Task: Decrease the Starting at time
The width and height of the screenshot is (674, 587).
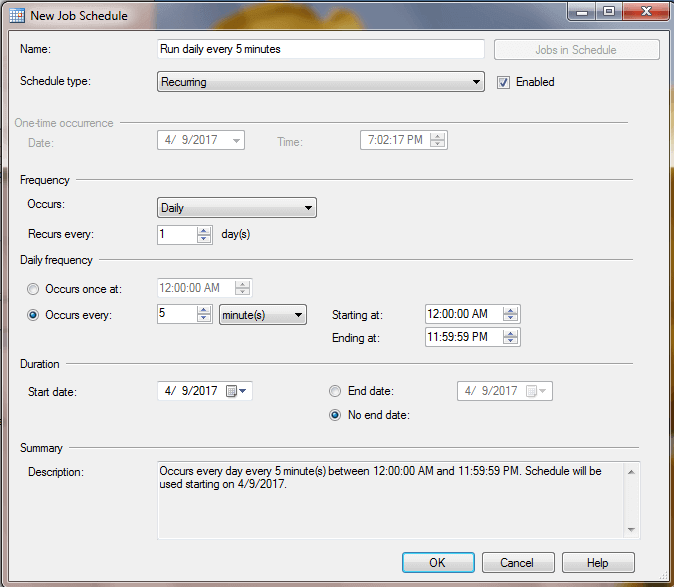Action: [510, 318]
